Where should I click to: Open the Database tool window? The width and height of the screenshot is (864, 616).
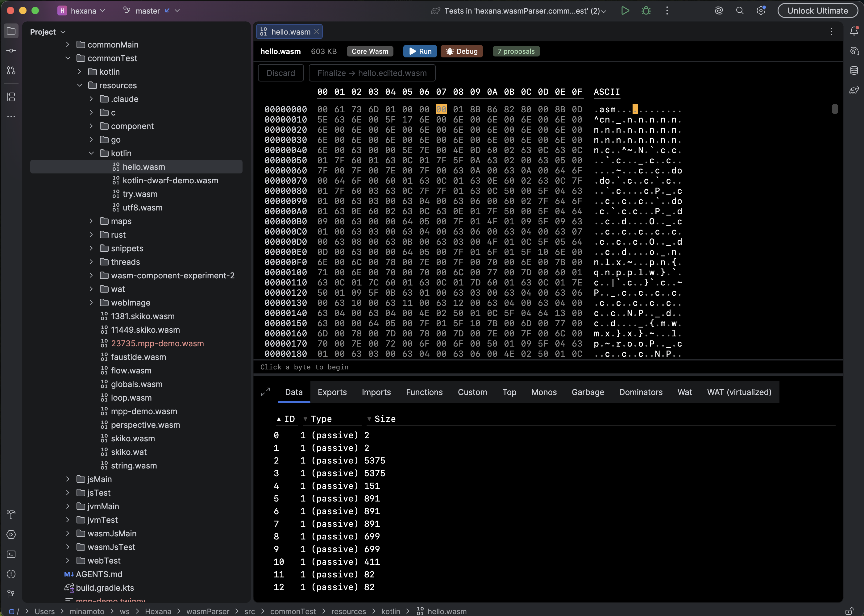pos(854,71)
